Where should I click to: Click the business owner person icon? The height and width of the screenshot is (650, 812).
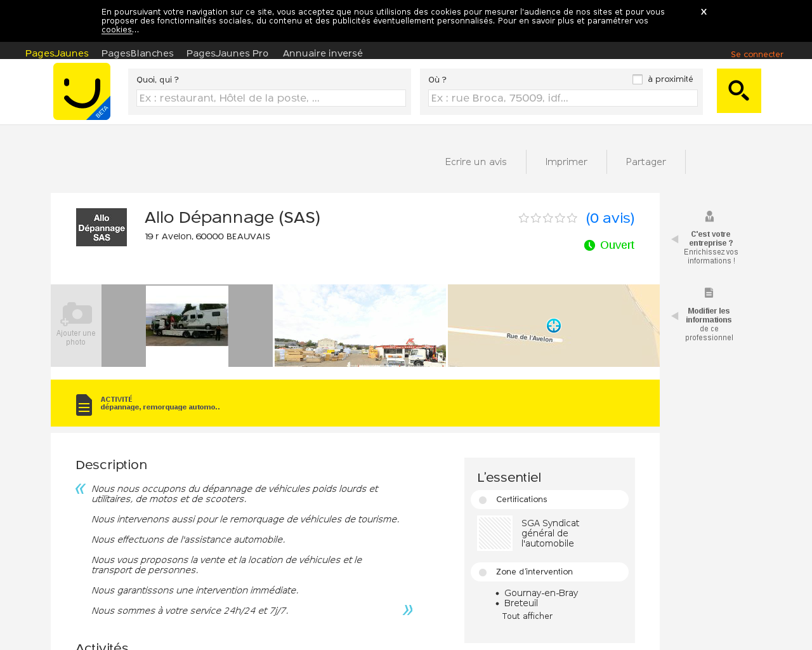point(709,216)
